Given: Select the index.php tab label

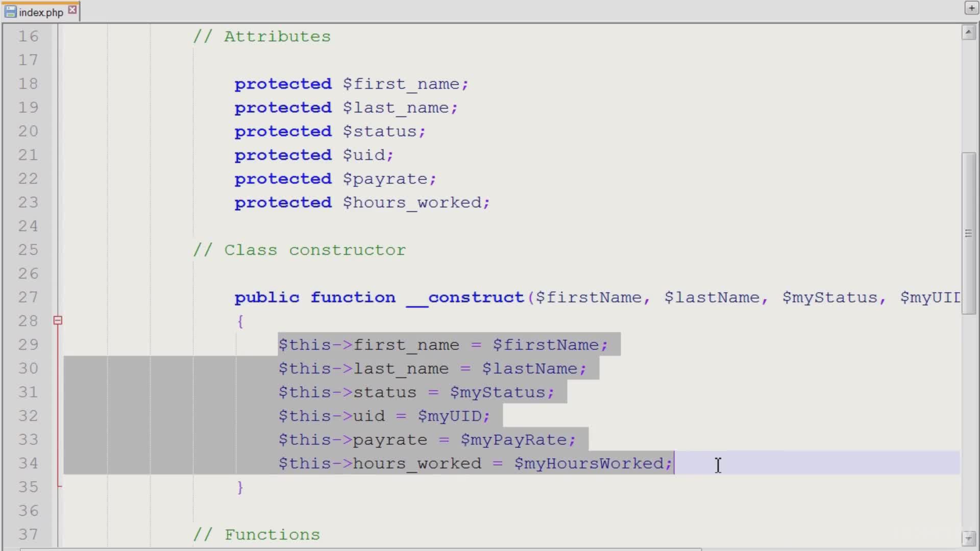Looking at the screenshot, I should coord(41,12).
